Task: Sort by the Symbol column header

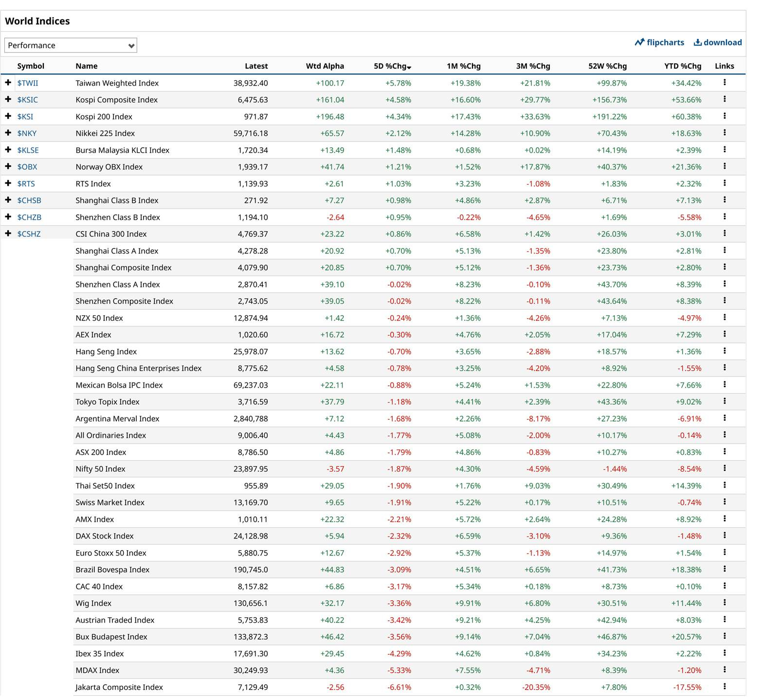Action: (x=31, y=66)
